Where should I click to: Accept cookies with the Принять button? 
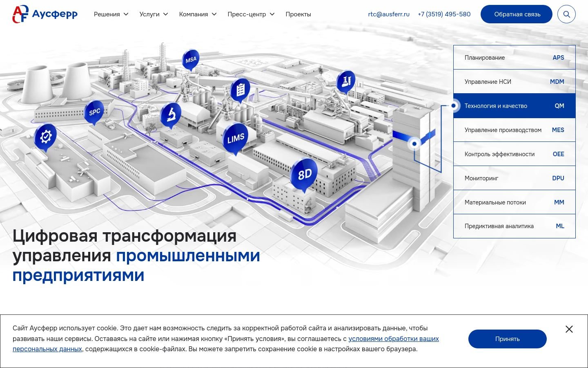click(x=508, y=339)
